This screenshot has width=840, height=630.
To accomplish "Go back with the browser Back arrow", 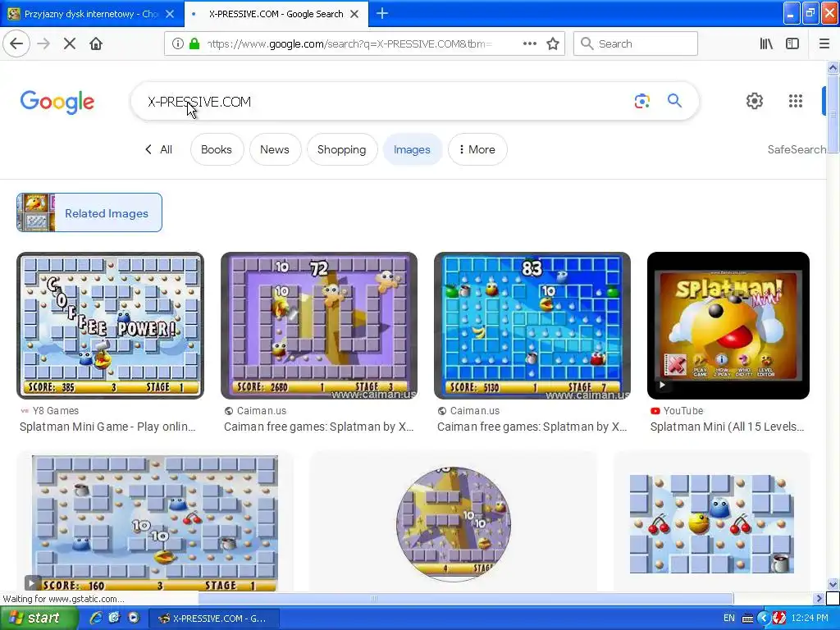I will tap(16, 44).
